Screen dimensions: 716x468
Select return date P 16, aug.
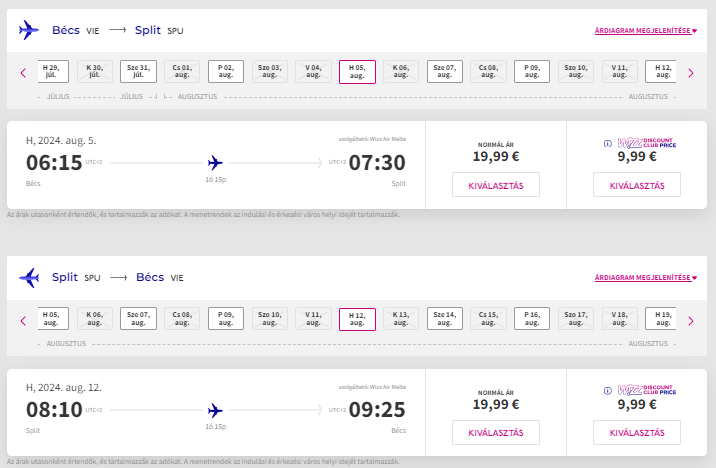(x=532, y=318)
